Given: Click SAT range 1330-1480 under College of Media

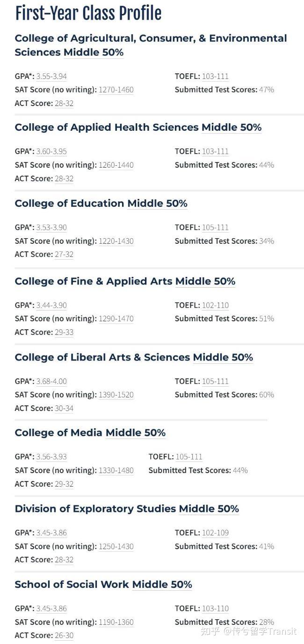Looking at the screenshot, I should 116,470.
